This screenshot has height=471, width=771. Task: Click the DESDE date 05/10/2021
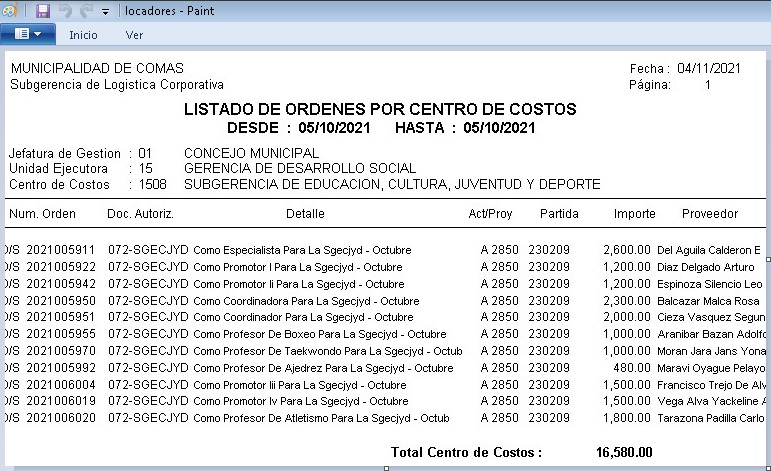334,128
